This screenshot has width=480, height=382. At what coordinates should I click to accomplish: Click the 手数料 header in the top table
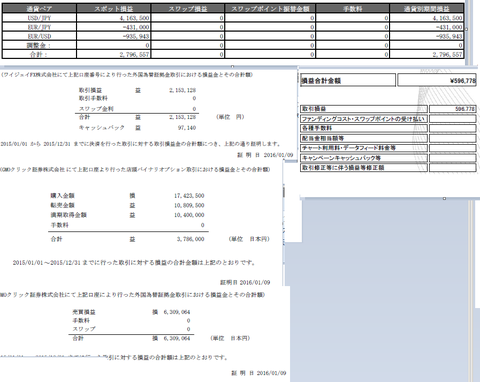[x=352, y=9]
